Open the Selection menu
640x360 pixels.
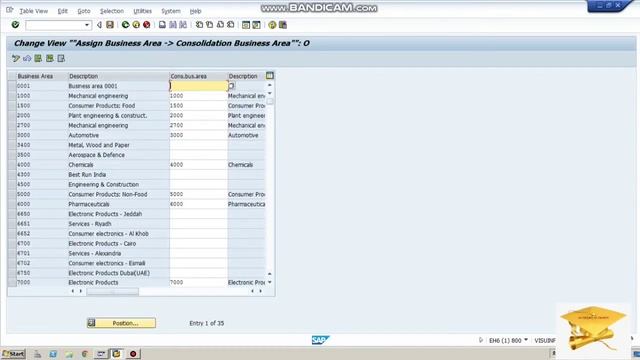pos(111,11)
